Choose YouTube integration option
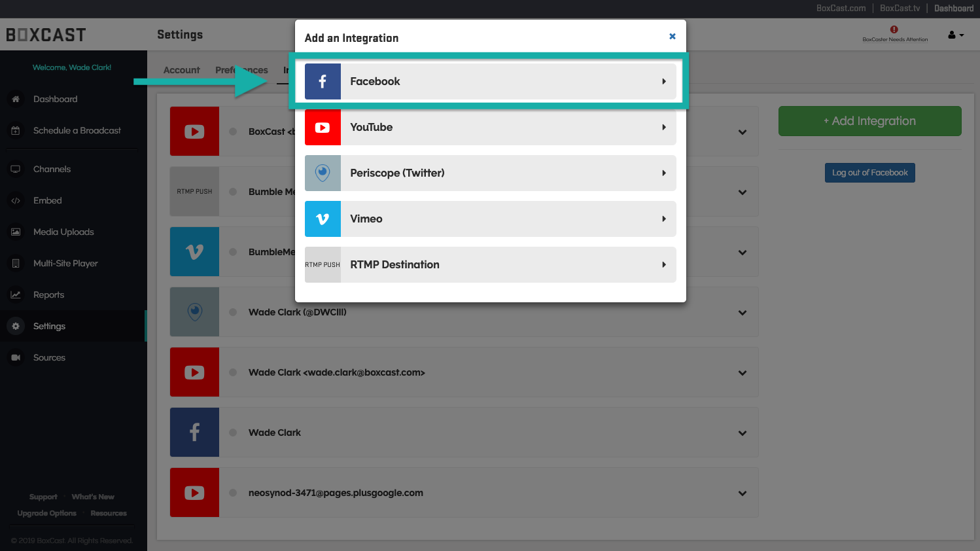Screen dimensions: 980x551 (491, 127)
